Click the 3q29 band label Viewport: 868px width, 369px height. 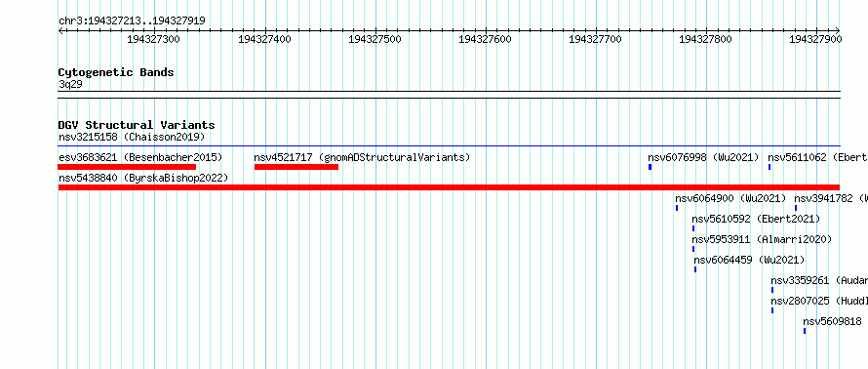70,84
